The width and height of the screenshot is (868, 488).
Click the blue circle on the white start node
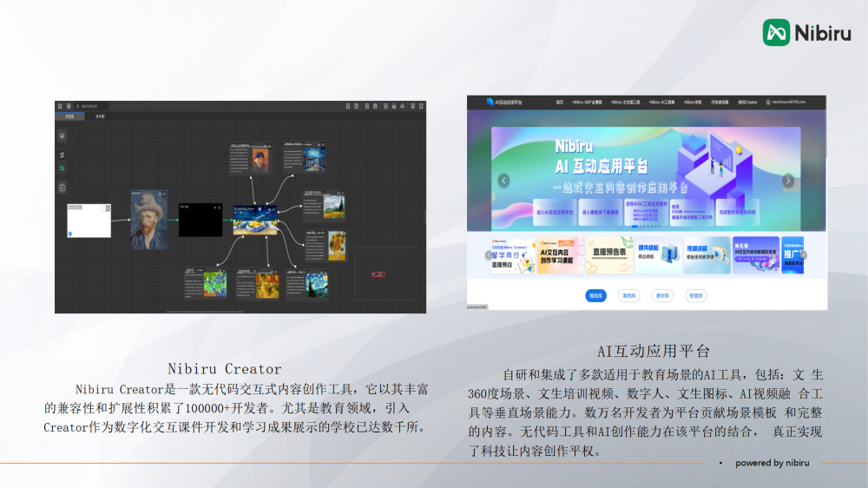click(69, 234)
